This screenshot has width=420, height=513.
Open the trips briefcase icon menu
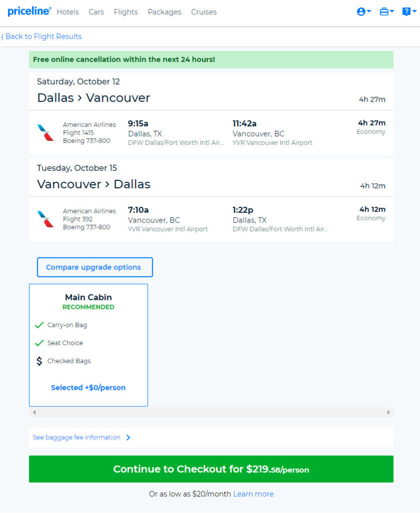pos(386,12)
